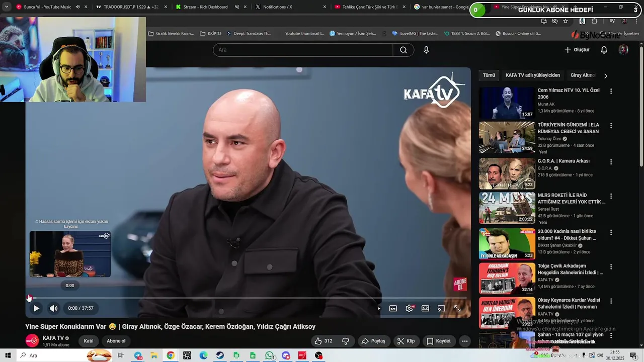644x362 pixels.
Task: Open options for Cem Yılmaz NTV video
Action: click(611, 92)
